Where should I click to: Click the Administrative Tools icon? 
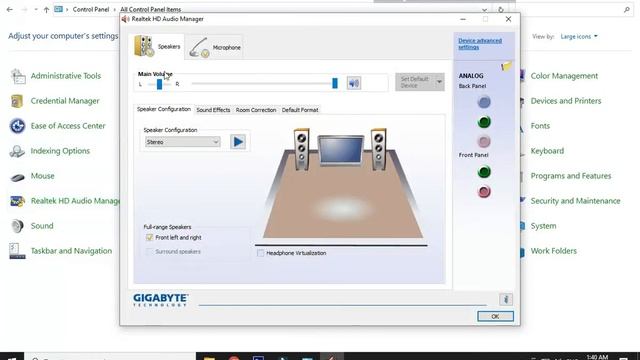18,76
